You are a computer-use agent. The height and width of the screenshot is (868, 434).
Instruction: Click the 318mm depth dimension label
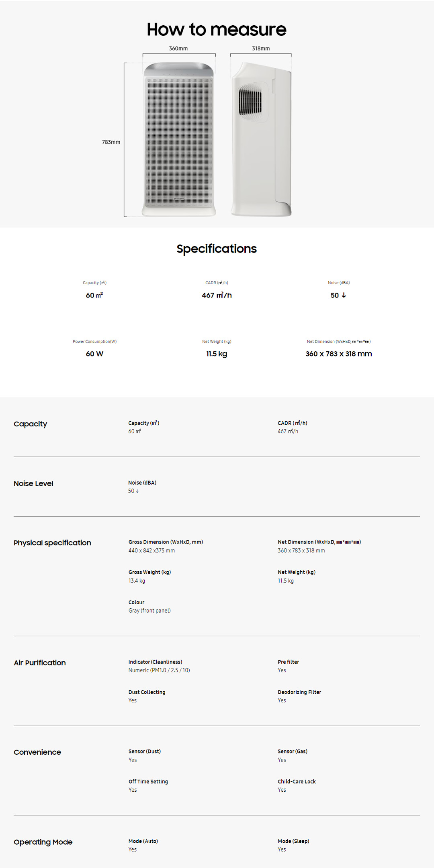(x=261, y=48)
